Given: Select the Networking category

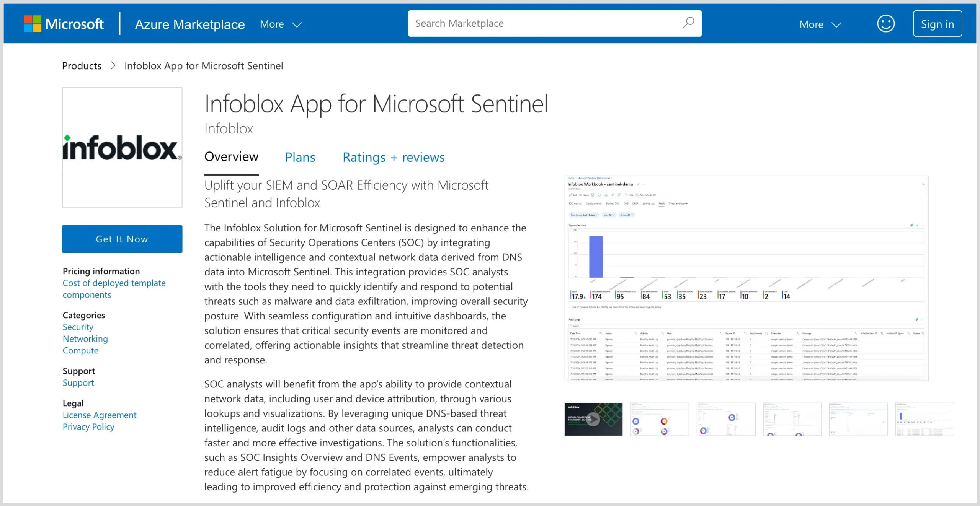Looking at the screenshot, I should pyautogui.click(x=85, y=338).
